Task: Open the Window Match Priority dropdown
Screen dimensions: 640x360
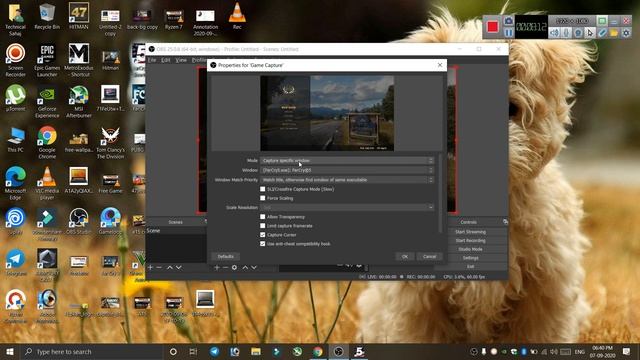Action: (x=347, y=180)
